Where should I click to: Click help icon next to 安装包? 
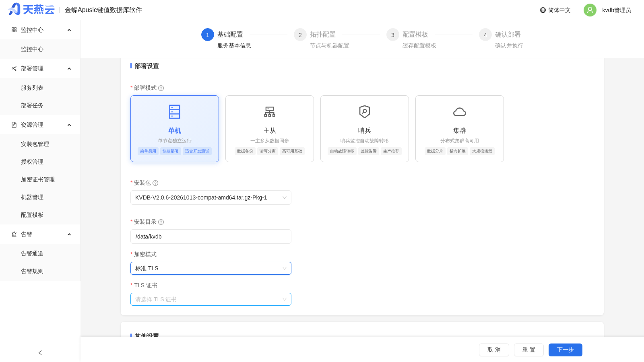click(x=155, y=183)
